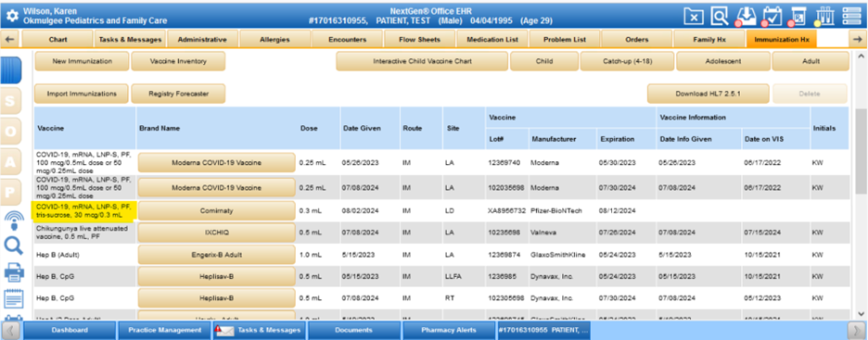This screenshot has width=868, height=340.
Task: Click the Adolescent schedule button
Action: coord(723,61)
